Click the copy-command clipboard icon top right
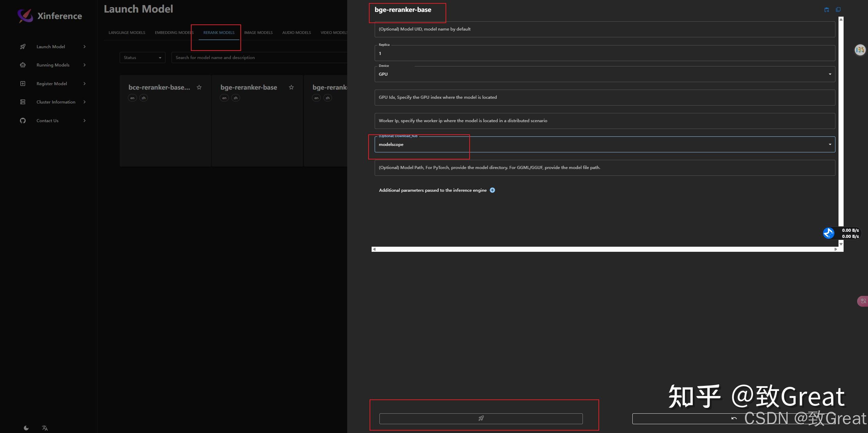 pyautogui.click(x=827, y=9)
